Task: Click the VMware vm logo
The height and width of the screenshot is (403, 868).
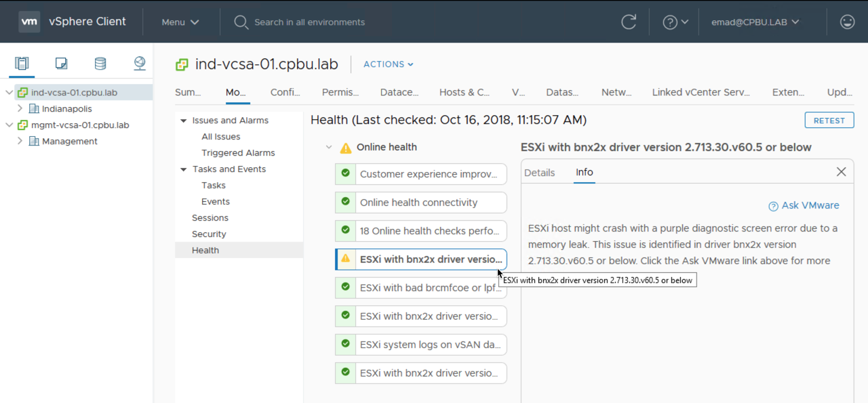Action: point(29,22)
